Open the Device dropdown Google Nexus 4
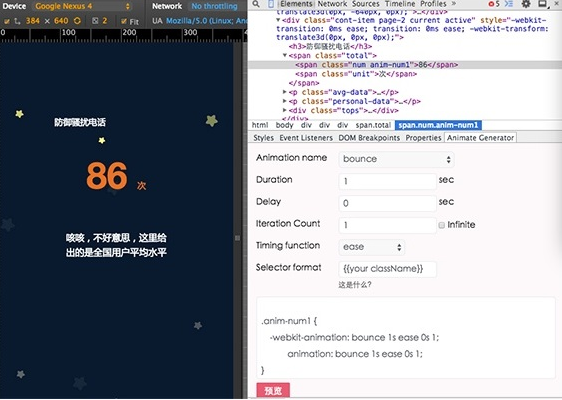This screenshot has height=400, width=562. click(82, 6)
